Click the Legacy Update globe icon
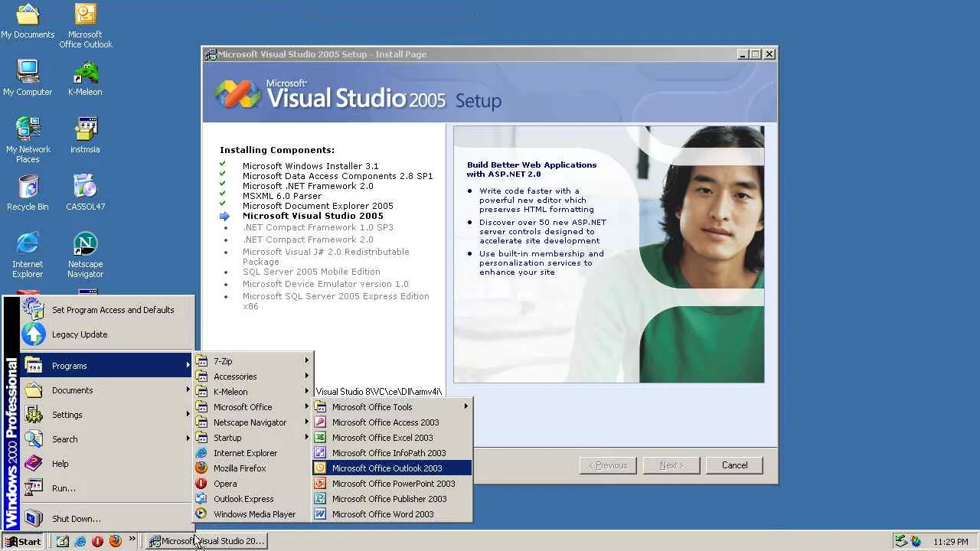The image size is (980, 551). click(x=33, y=334)
